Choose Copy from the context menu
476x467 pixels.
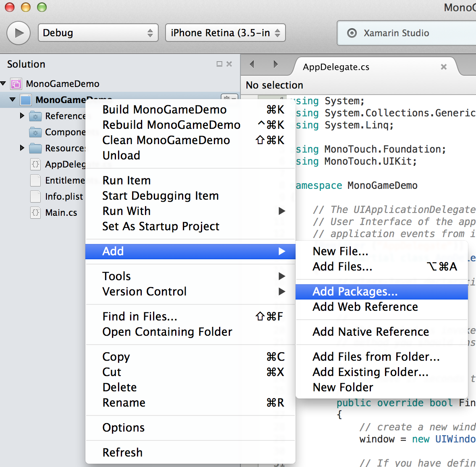[x=190, y=357]
